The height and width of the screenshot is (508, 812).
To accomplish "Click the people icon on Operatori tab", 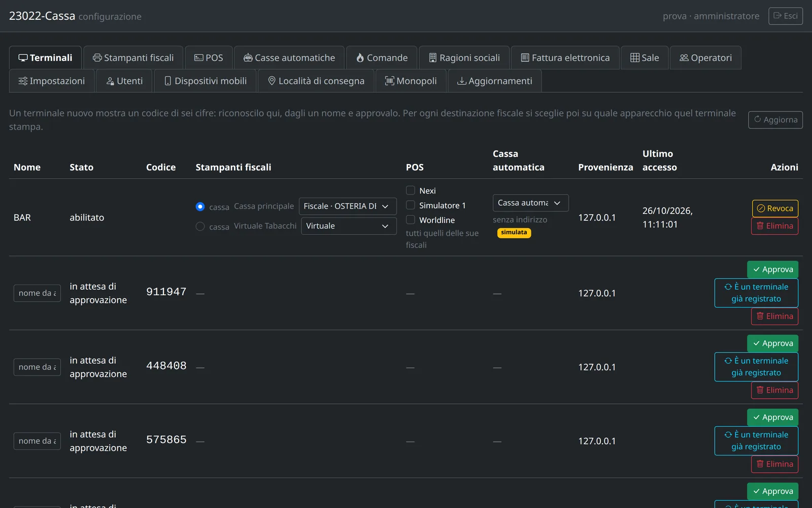I will [684, 58].
